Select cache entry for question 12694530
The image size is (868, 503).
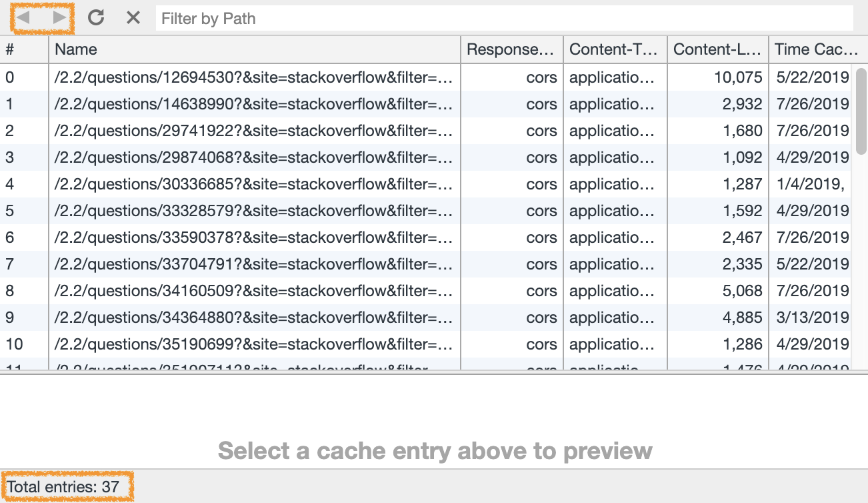coord(253,77)
